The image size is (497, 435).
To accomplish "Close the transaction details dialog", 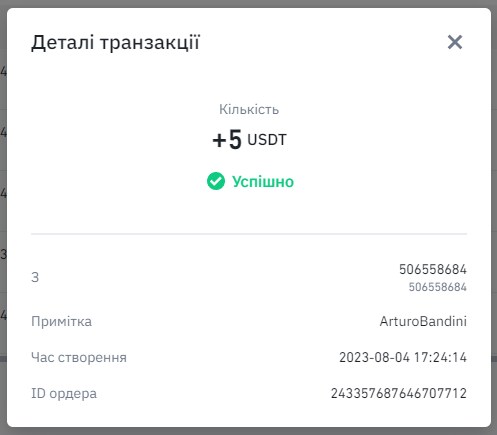I will 455,42.
